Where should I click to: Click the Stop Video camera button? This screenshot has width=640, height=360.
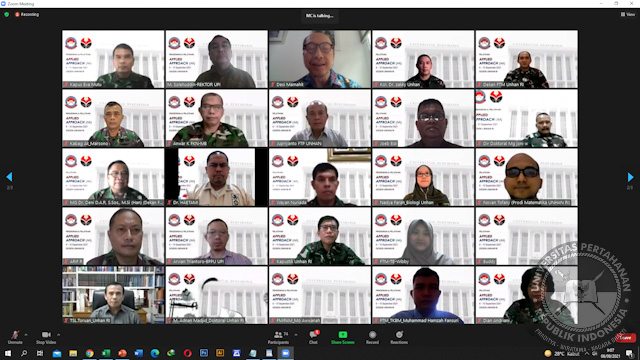click(x=46, y=337)
